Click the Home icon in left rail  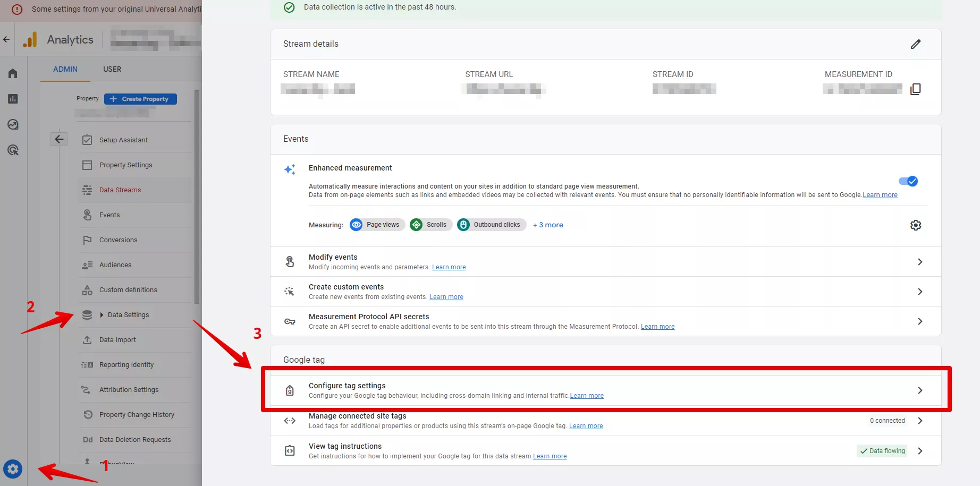(x=13, y=73)
